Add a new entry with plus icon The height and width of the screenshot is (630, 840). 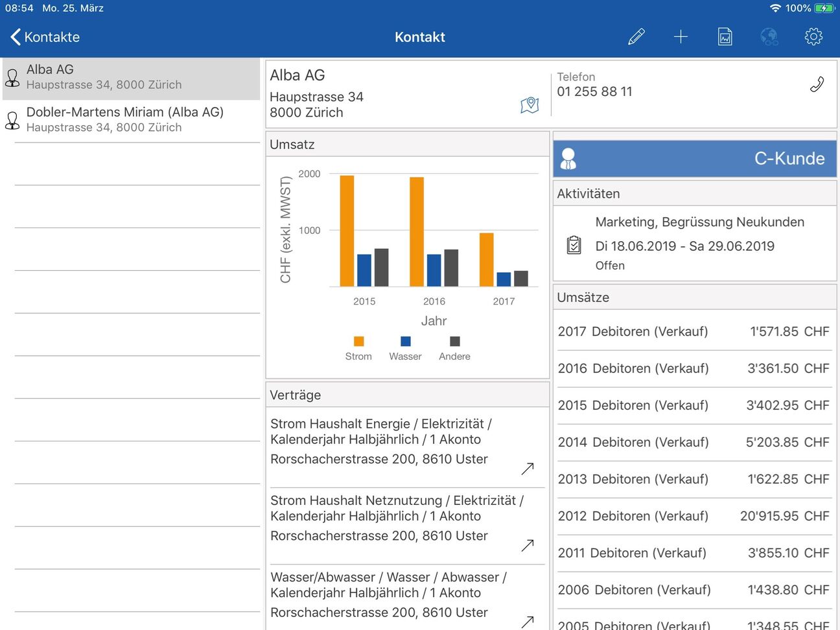[x=681, y=37]
